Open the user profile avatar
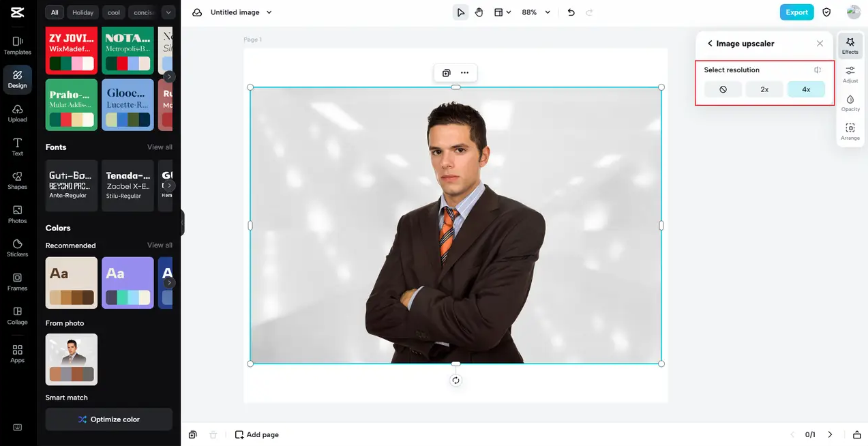Screen dimensions: 868x446 [x=853, y=12]
